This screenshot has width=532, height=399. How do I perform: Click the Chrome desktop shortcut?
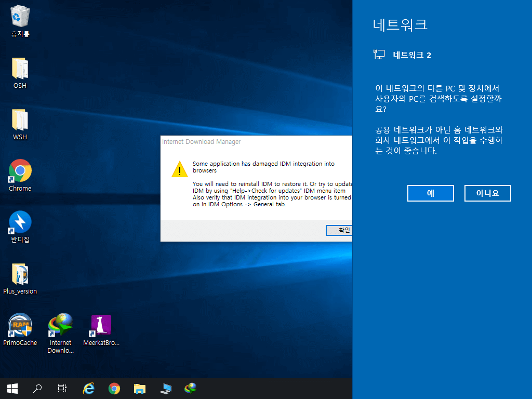click(x=20, y=176)
